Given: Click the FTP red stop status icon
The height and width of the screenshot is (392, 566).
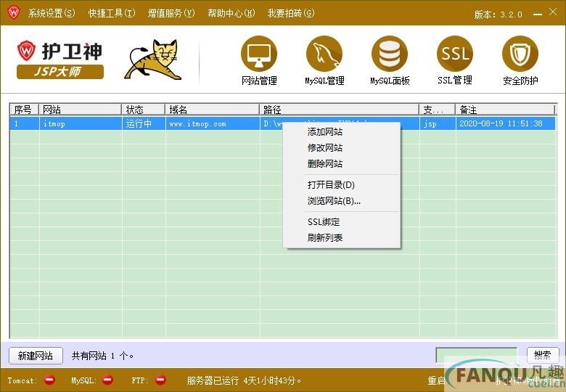Looking at the screenshot, I should tap(160, 380).
